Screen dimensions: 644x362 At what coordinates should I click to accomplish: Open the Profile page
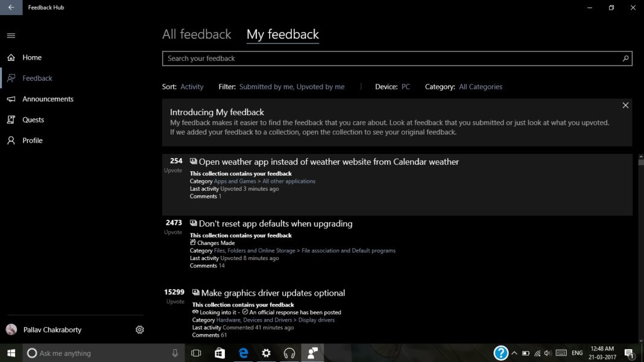tap(33, 141)
